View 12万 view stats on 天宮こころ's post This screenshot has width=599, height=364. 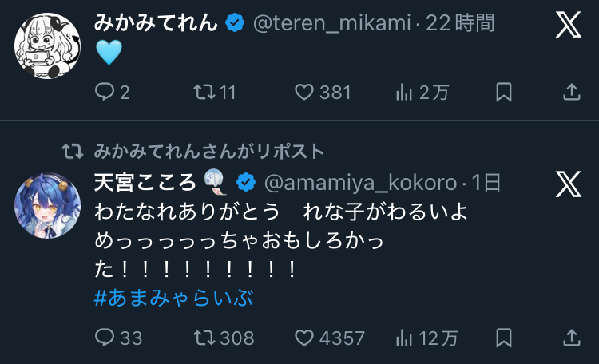click(x=404, y=338)
